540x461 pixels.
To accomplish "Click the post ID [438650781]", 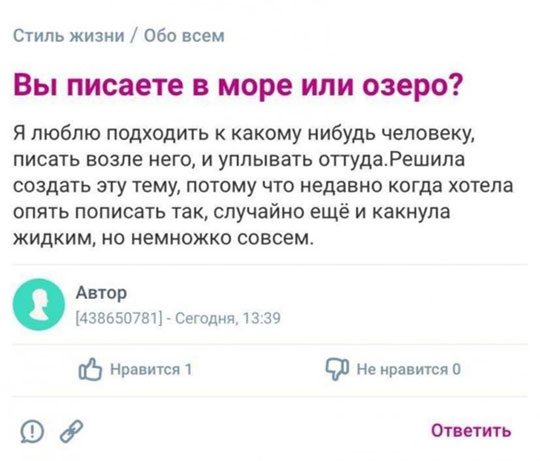I will click(119, 318).
